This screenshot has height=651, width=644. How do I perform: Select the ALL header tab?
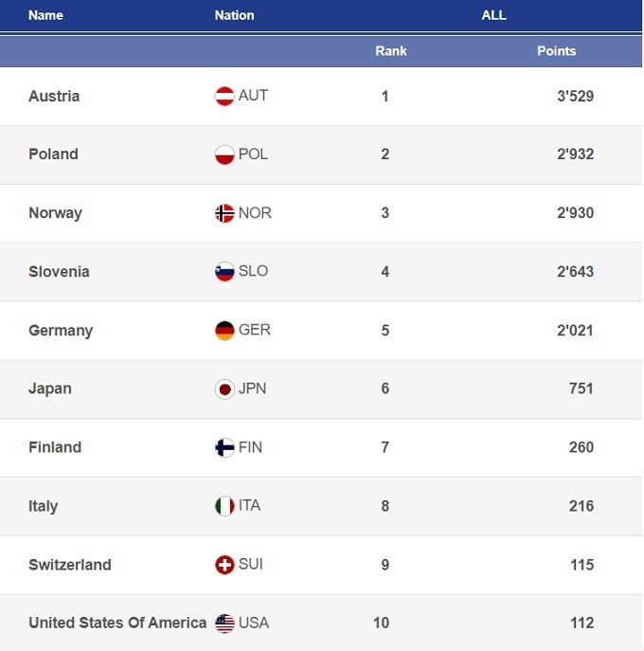pyautogui.click(x=493, y=15)
